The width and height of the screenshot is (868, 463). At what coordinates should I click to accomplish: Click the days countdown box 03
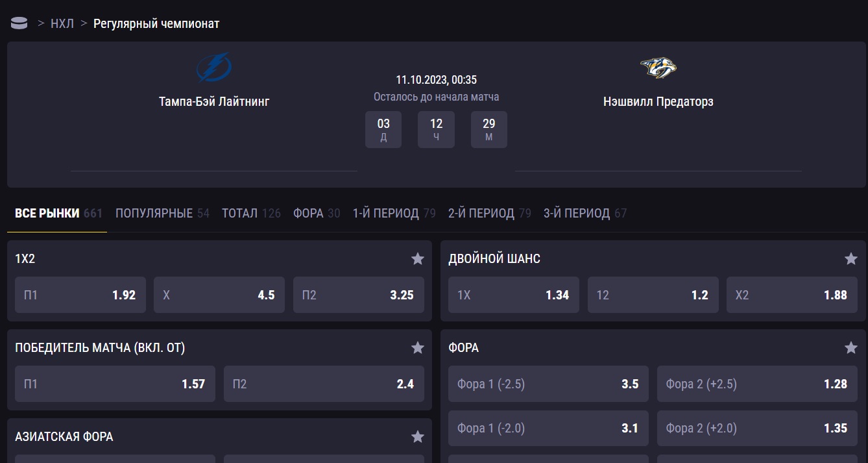point(383,129)
